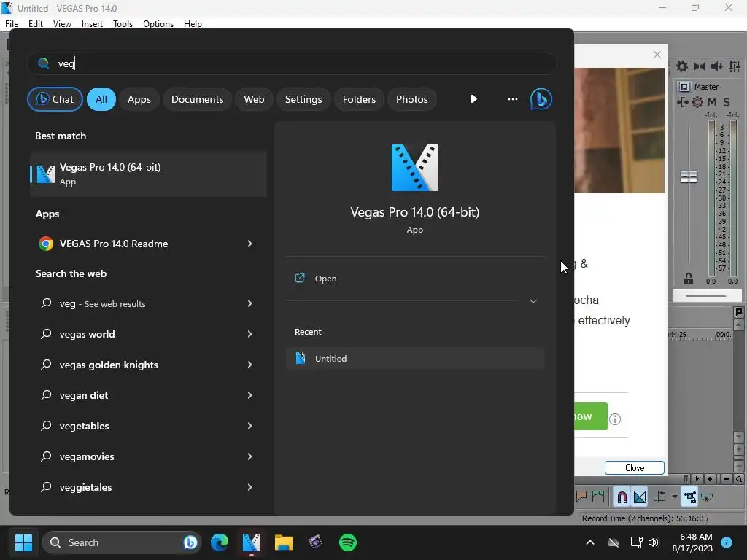Image resolution: width=747 pixels, height=560 pixels.
Task: Expand more app actions chevron below Open
Action: coord(533,301)
